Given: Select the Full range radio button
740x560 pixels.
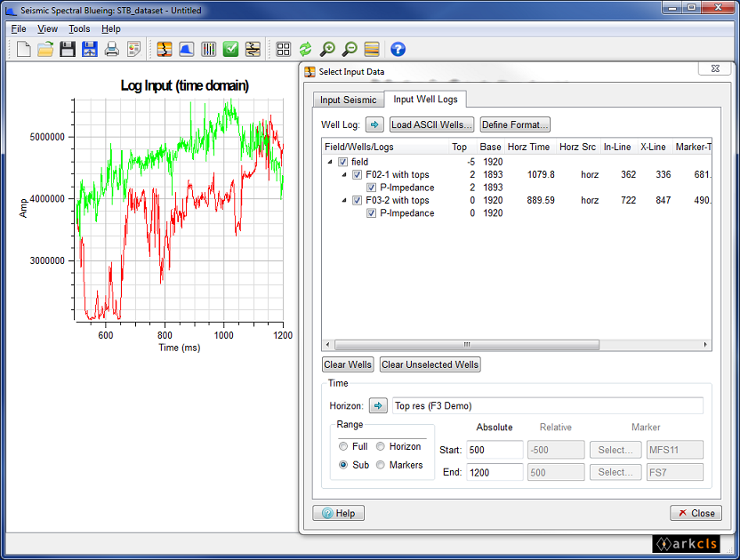Looking at the screenshot, I should [x=343, y=446].
